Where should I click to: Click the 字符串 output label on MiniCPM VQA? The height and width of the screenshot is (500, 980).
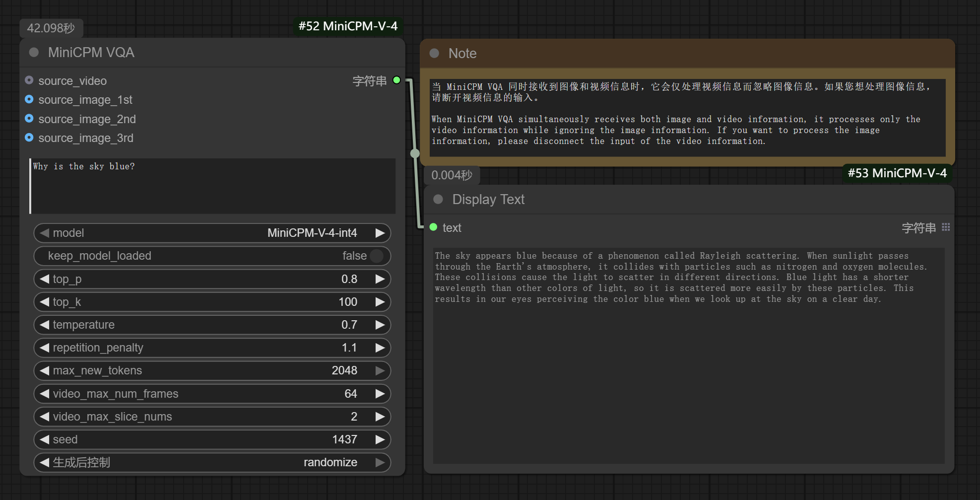pyautogui.click(x=369, y=80)
